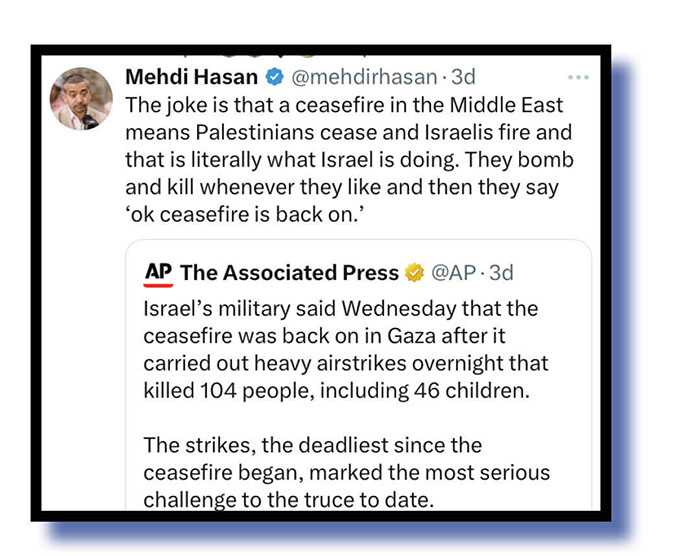Click the line 'carried out heavy airstrikes overnight that'
The width and height of the screenshot is (680, 556).
pyautogui.click(x=346, y=363)
